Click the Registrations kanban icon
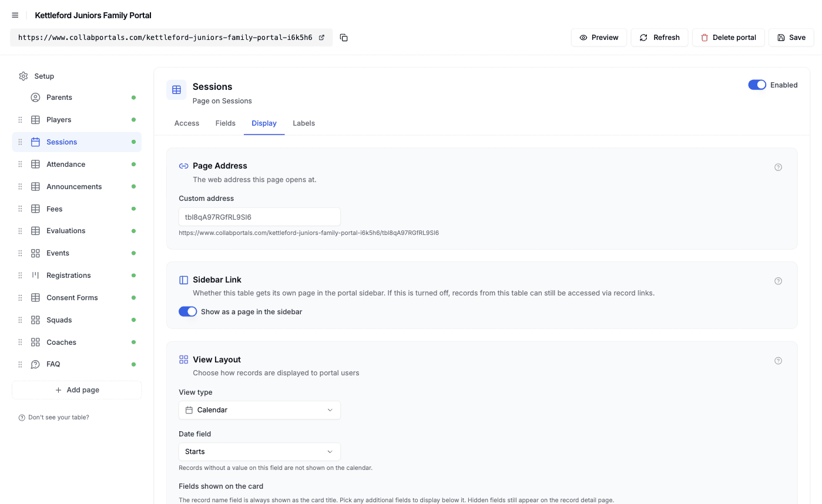 click(35, 275)
